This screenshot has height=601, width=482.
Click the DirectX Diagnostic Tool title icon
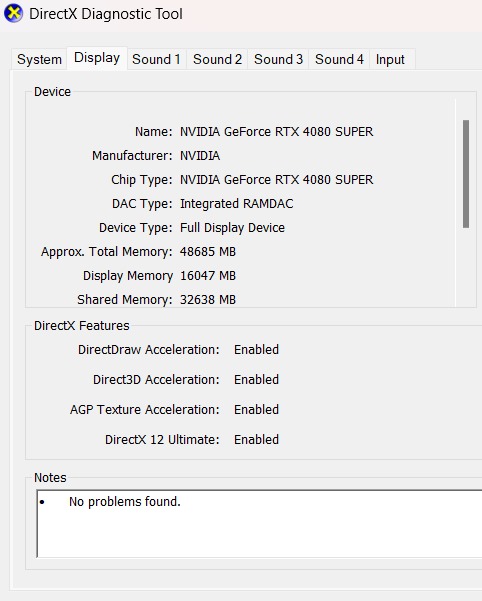coord(13,13)
